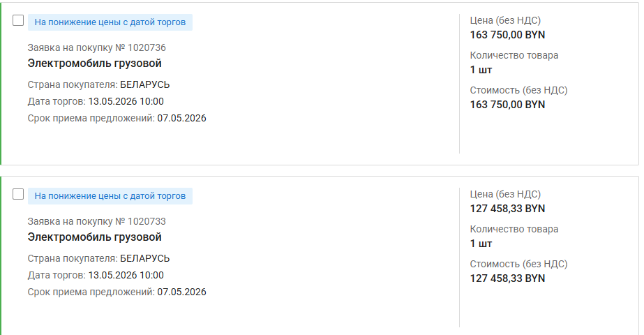The width and height of the screenshot is (644, 335).
Task: Click Страна покупателя: БЕЛАРУСЬ in request 1020733
Action: coord(98,258)
